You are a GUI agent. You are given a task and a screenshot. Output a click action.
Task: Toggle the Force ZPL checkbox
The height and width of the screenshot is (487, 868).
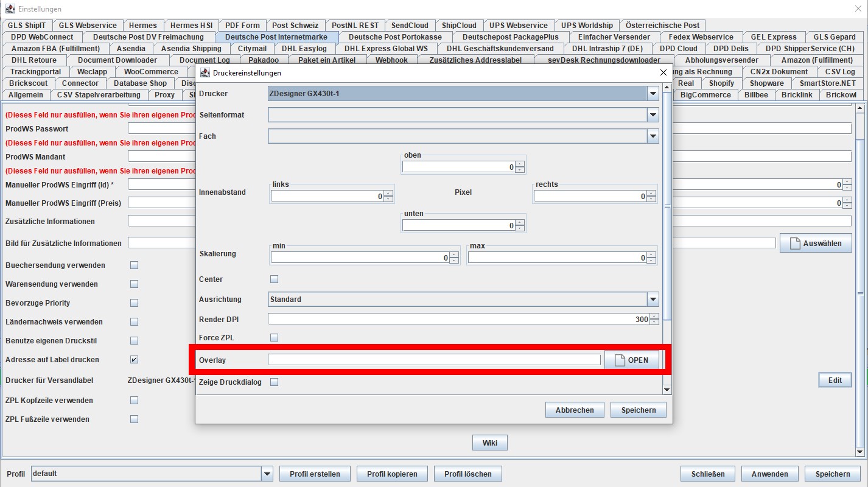tap(274, 337)
